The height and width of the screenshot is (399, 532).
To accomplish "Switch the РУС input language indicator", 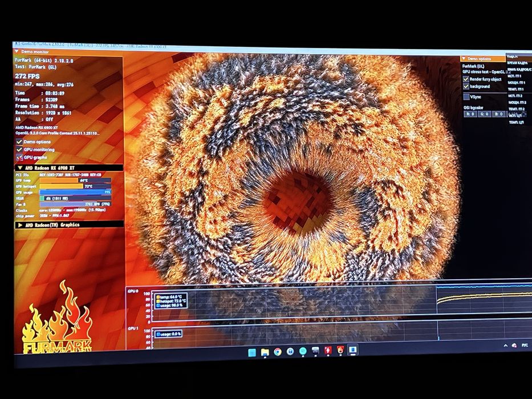I will [525, 345].
